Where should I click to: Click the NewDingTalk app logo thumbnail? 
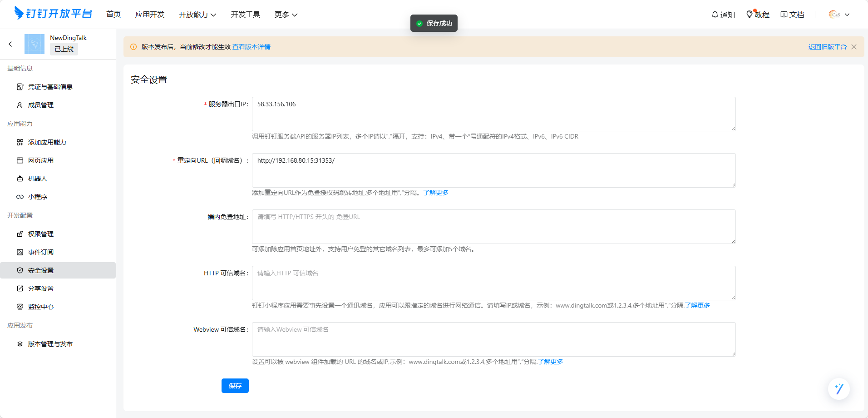point(35,44)
